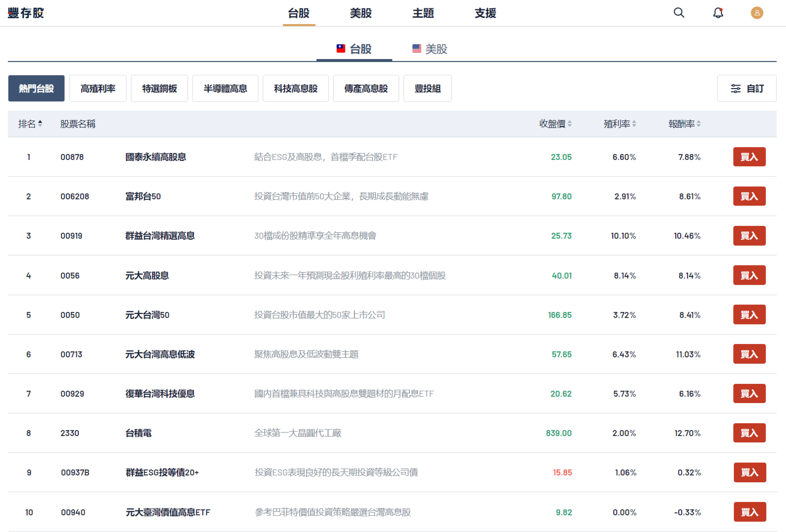This screenshot has width=786, height=532.
Task: Select the 高殖利率 filter
Action: click(98, 88)
